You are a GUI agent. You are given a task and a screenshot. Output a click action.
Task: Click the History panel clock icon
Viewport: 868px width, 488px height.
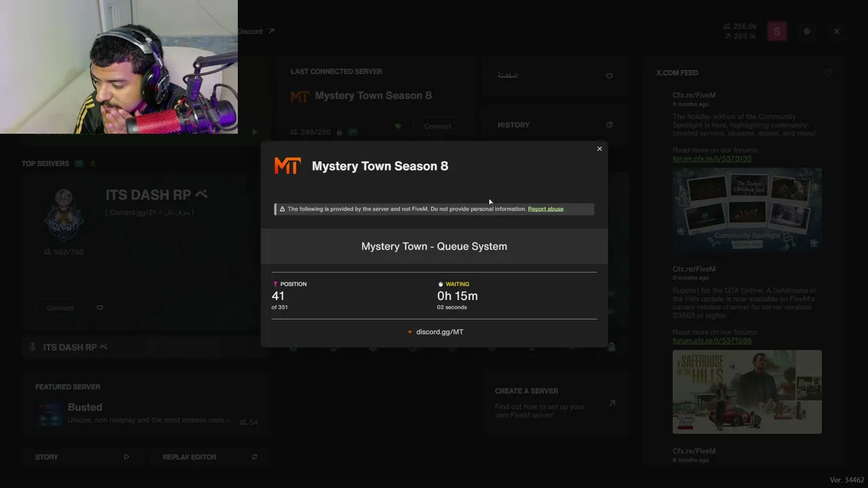[609, 125]
